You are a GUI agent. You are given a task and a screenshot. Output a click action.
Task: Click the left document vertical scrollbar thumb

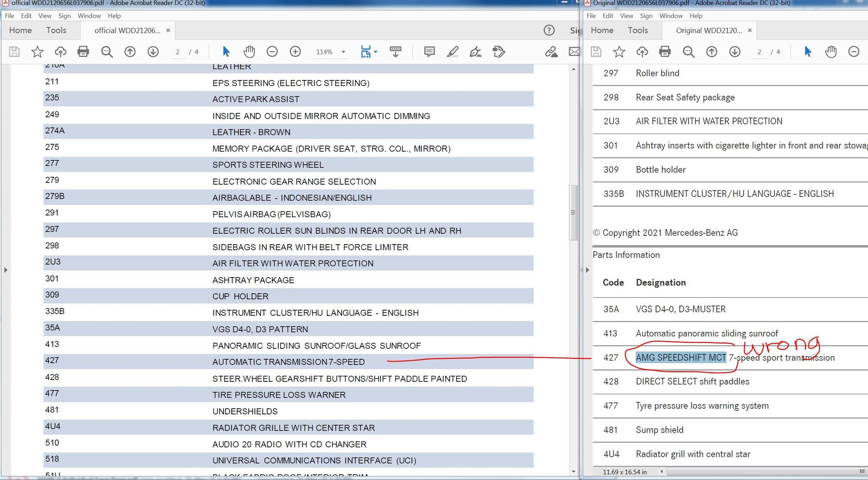point(573,212)
